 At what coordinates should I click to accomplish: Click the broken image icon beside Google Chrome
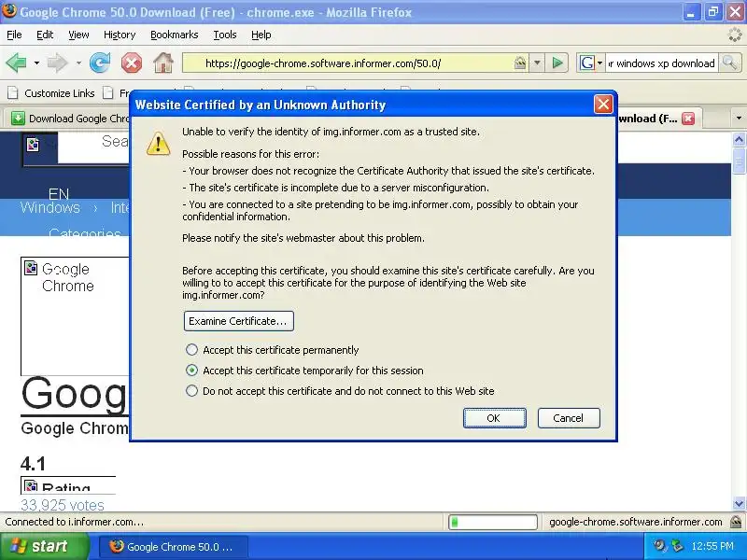[31, 268]
